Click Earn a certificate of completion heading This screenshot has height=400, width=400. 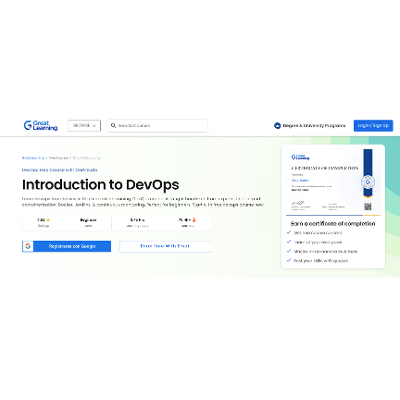[333, 224]
